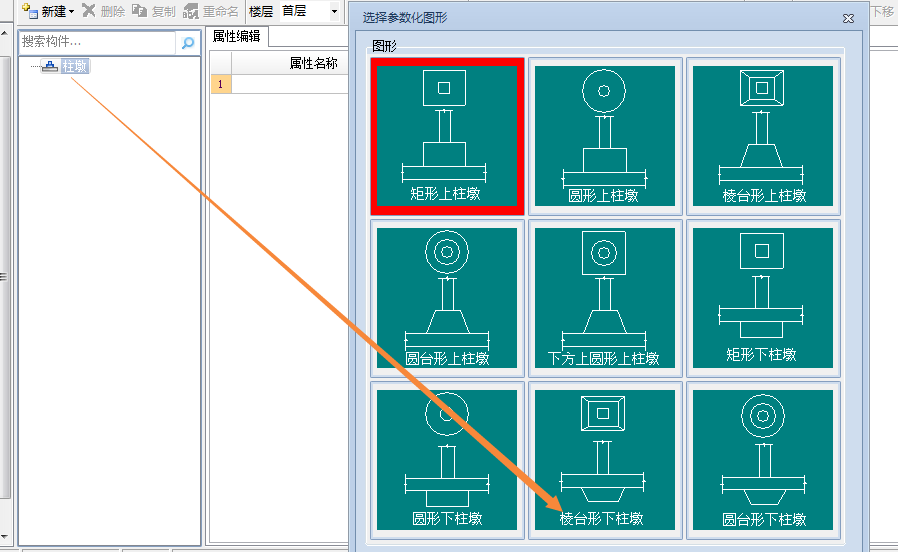Image resolution: width=898 pixels, height=552 pixels.
Task: Click the left scrollbar down arrow
Action: [5, 537]
